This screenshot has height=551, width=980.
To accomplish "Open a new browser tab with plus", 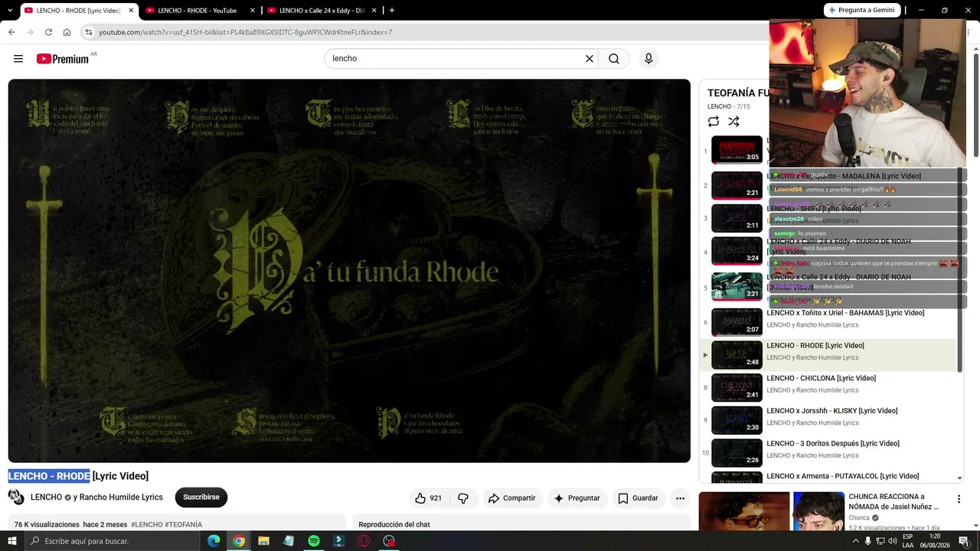I will pos(392,10).
